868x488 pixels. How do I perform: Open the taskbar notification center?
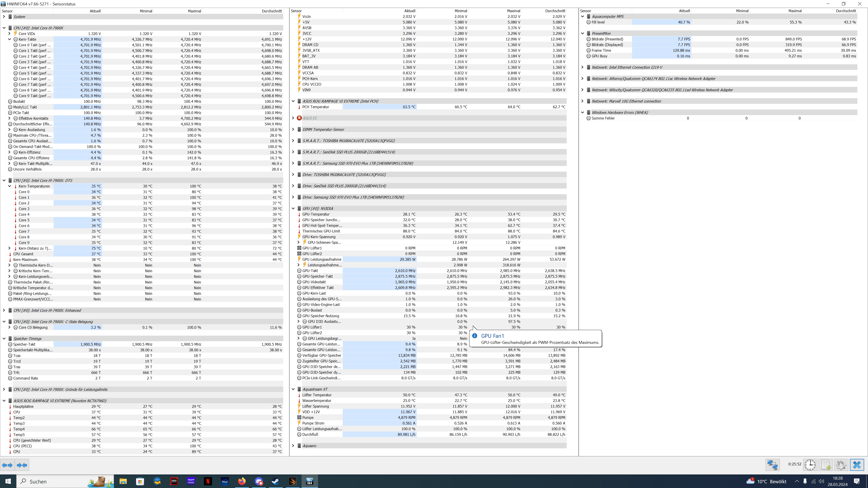[x=857, y=481]
